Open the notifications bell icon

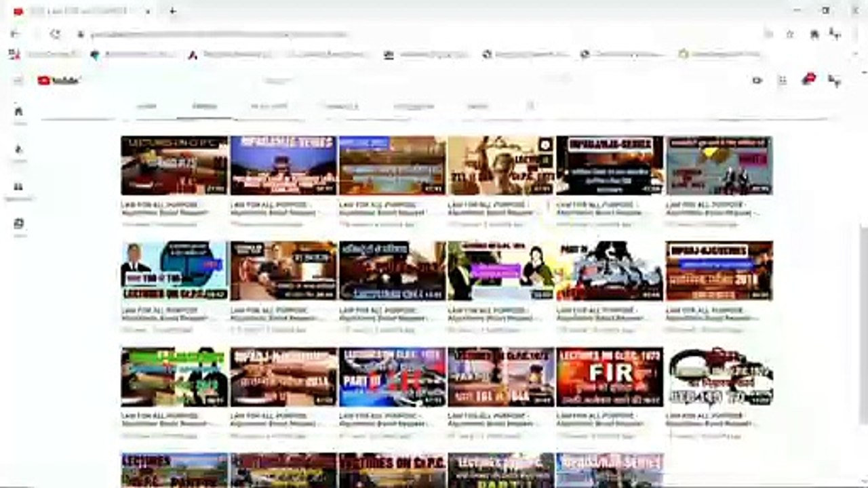tap(808, 80)
